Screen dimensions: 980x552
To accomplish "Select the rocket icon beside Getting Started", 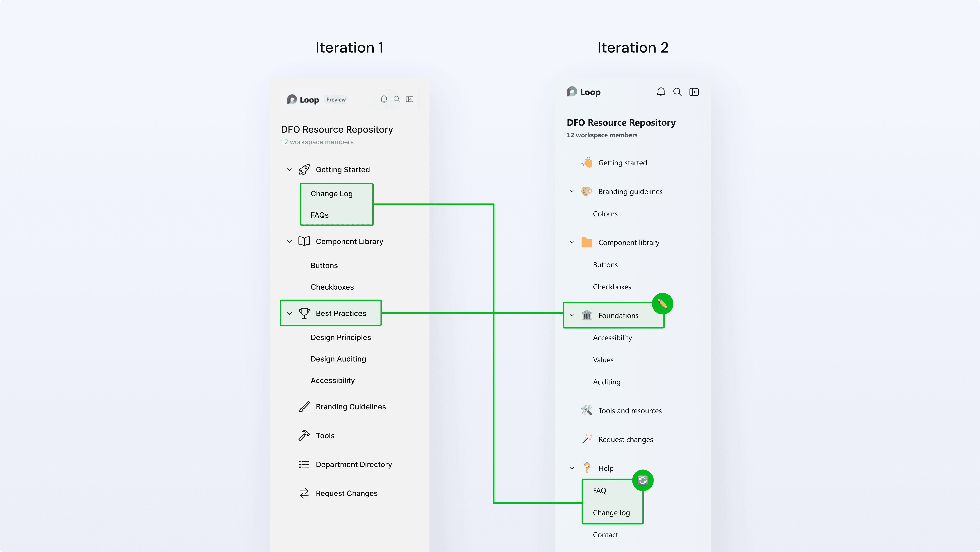I will (304, 169).
